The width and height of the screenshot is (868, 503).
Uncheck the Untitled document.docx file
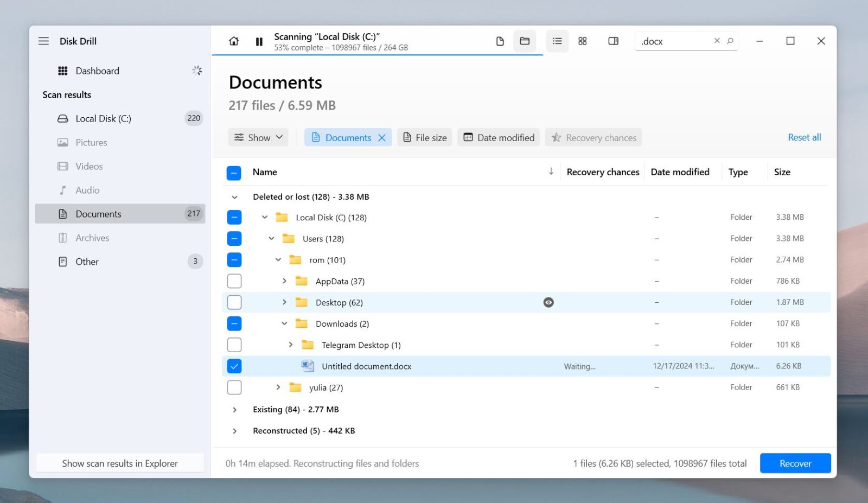tap(234, 366)
